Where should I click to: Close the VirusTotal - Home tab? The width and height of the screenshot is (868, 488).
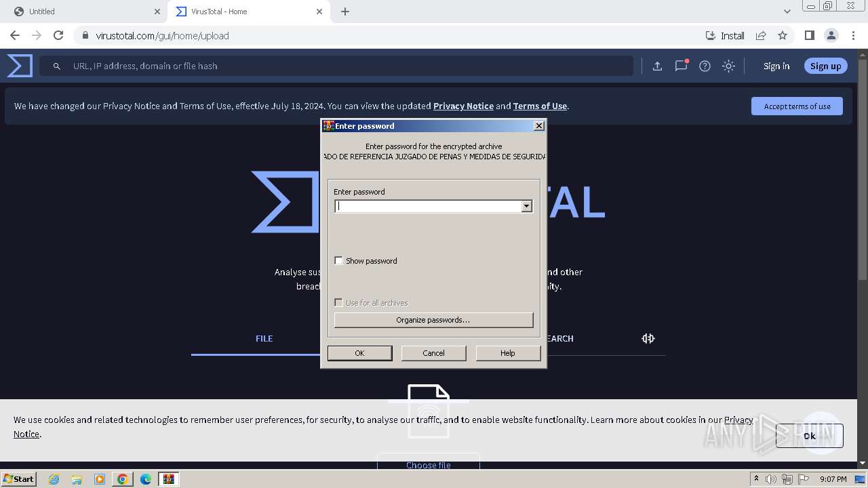(x=320, y=12)
